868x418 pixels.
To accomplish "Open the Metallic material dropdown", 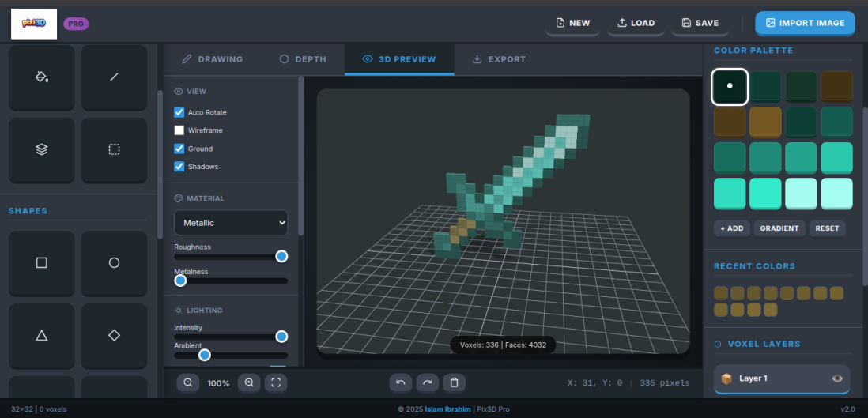I will pyautogui.click(x=231, y=223).
